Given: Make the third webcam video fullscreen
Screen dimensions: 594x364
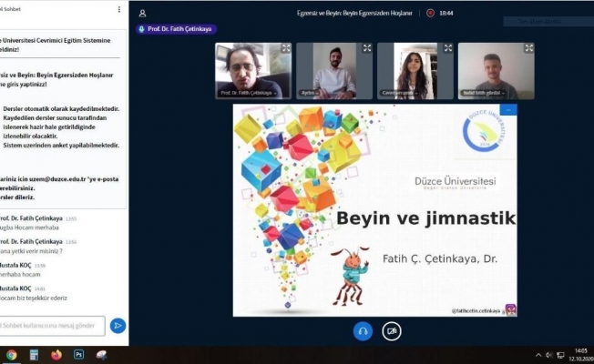Looking at the screenshot, I should tap(447, 48).
